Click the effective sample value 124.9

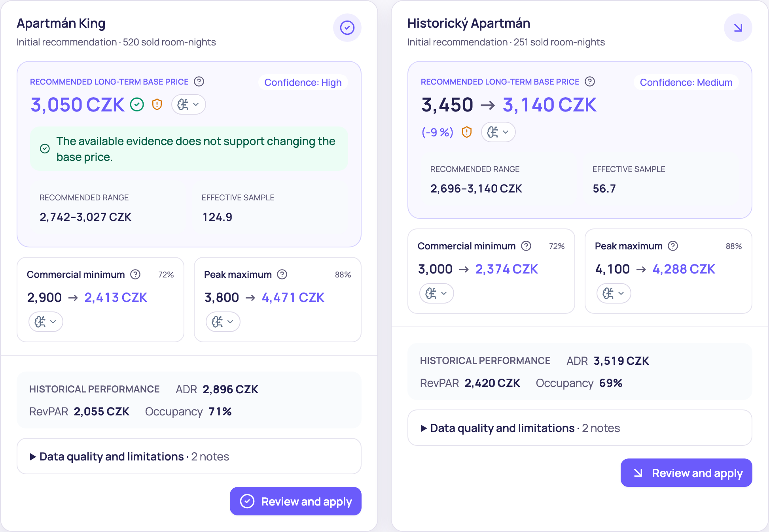tap(217, 217)
